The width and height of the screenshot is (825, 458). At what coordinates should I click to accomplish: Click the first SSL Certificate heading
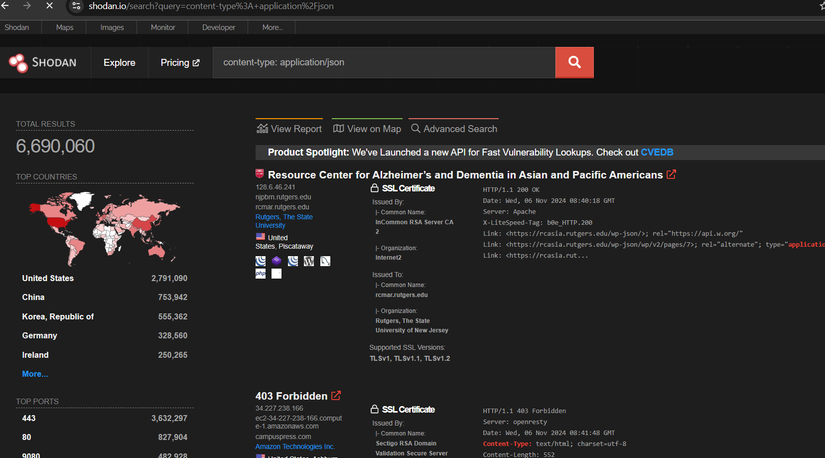click(408, 188)
